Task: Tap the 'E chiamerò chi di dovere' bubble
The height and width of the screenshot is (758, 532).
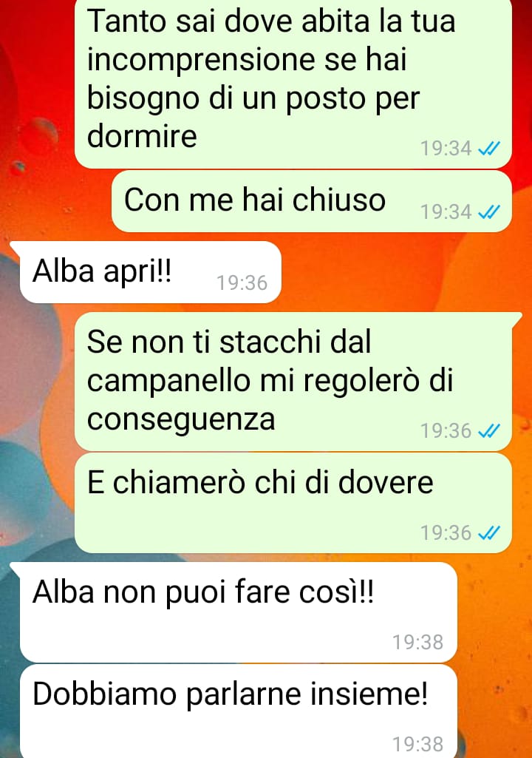Action: (293, 503)
